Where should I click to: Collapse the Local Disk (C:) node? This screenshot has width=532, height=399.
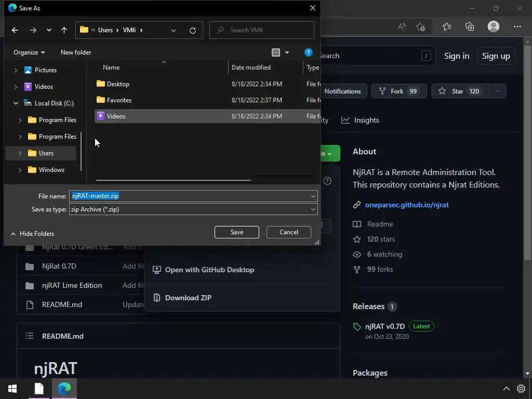tap(16, 103)
